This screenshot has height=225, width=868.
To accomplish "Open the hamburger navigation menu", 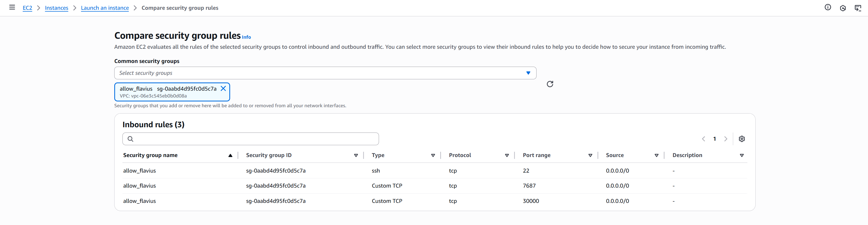I will (12, 7).
